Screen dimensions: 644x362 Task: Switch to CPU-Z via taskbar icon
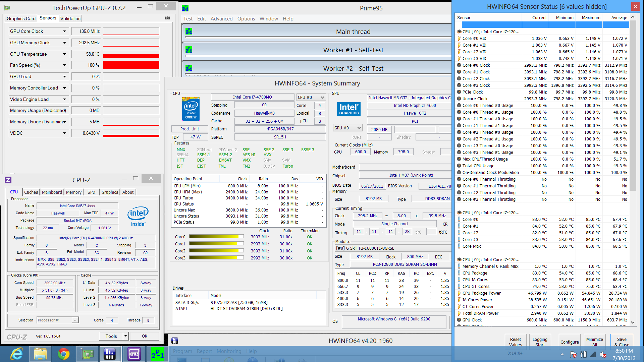[x=134, y=354]
